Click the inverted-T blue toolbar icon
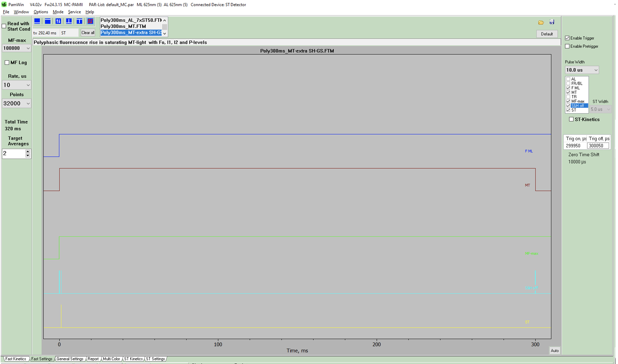Viewport: 618px width, 364px height. point(69,21)
